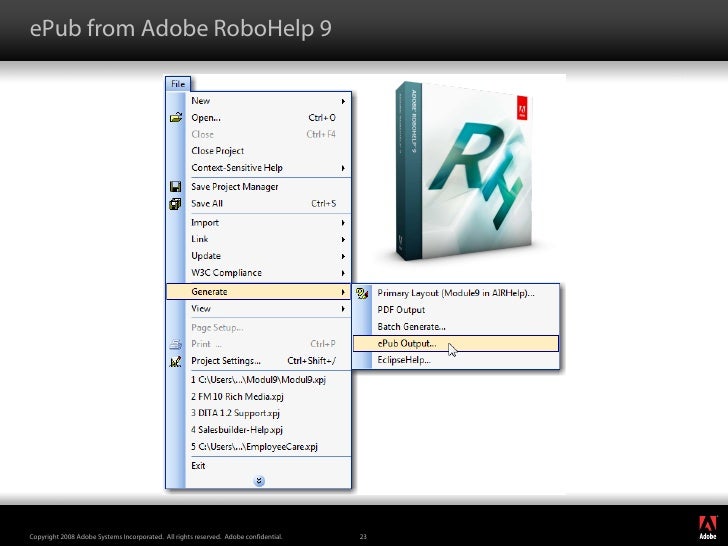The height and width of the screenshot is (546, 728).
Task: Choose PDF Output from submenu
Action: click(x=456, y=310)
